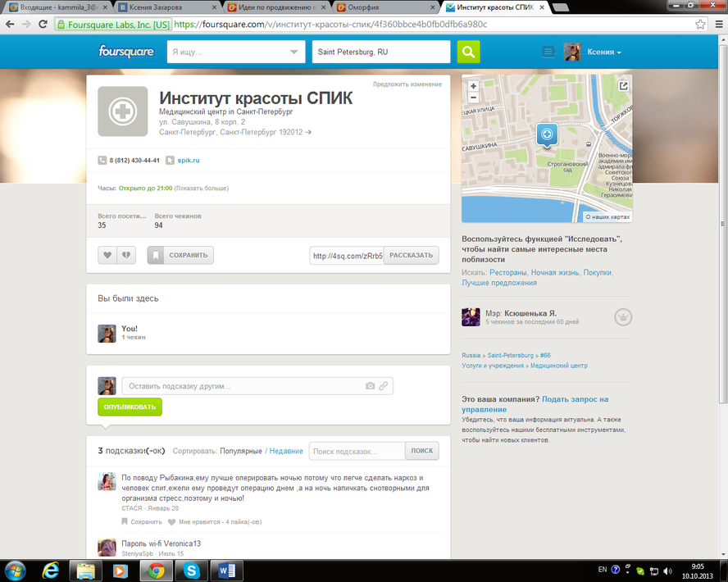Screen dimensions: 728x582
Task: Click the link attachment icon in tip field
Action: click(383, 386)
